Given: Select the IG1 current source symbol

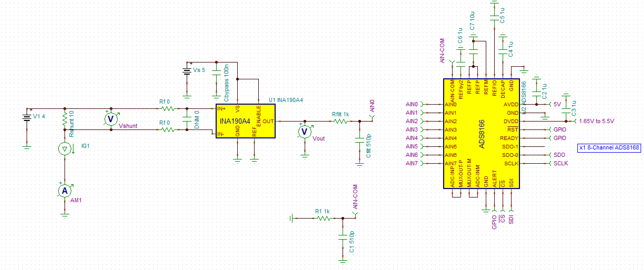Looking at the screenshot, I should [x=65, y=149].
